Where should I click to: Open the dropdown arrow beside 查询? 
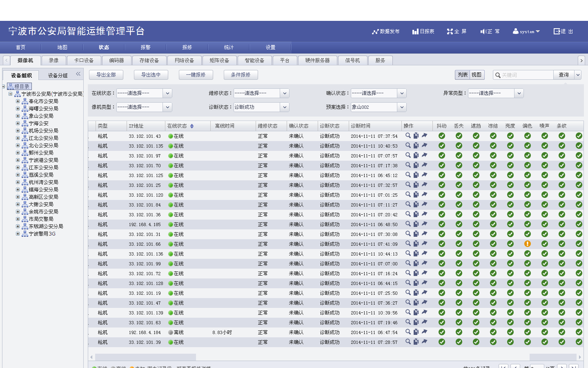click(578, 75)
